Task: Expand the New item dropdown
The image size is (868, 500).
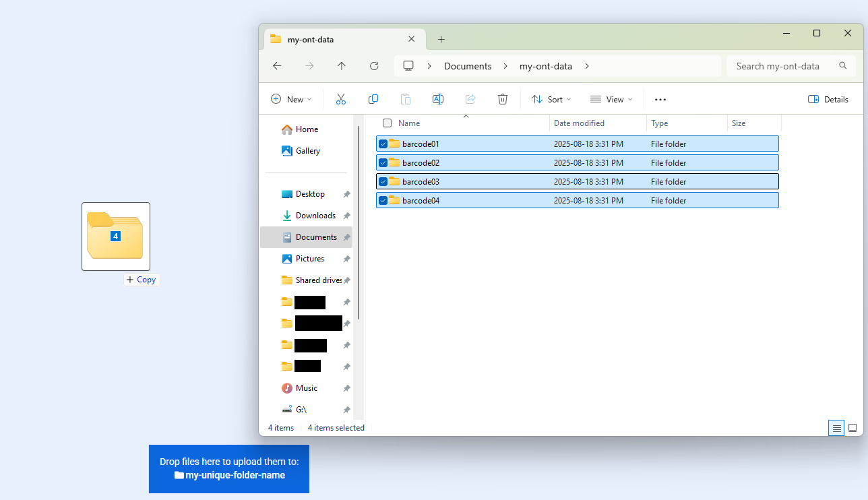Action: (x=291, y=99)
